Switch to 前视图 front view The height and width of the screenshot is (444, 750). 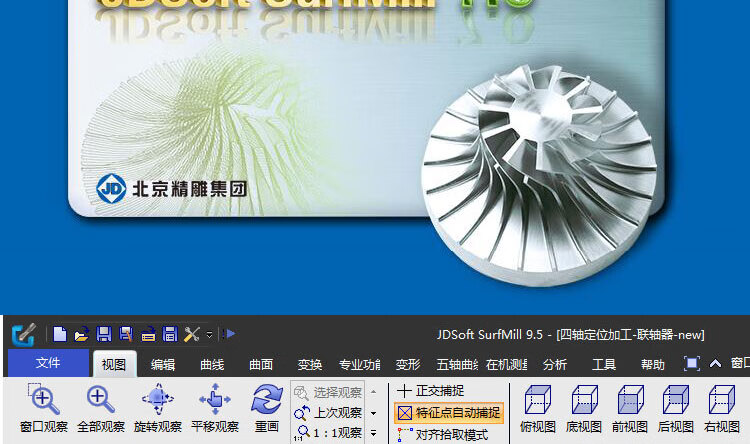629,408
